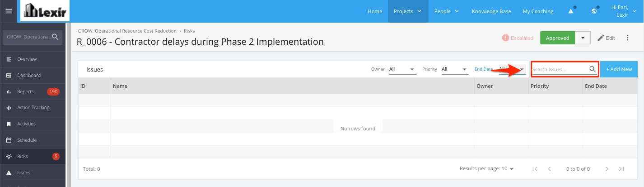Open the Home menu item

(375, 11)
